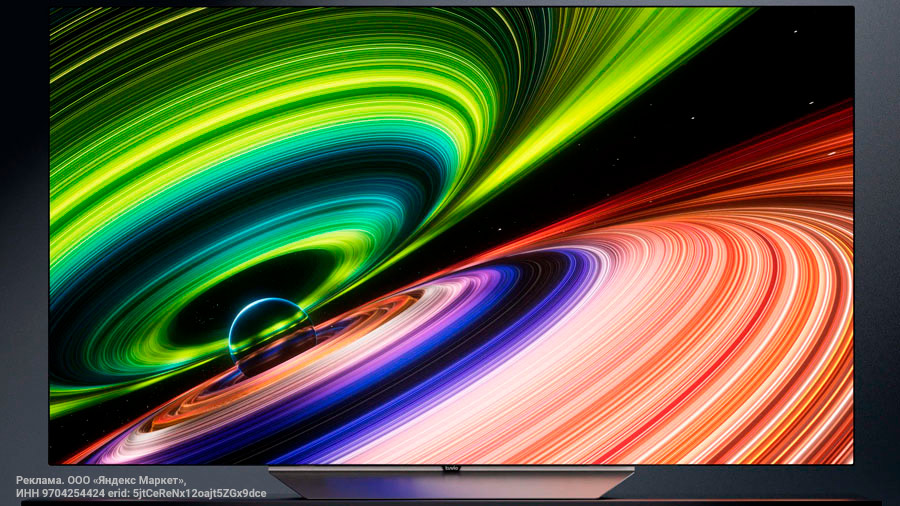Click the "ИНН 9704254424 erid" disclaimer line
This screenshot has height=506, width=900.
(141, 493)
